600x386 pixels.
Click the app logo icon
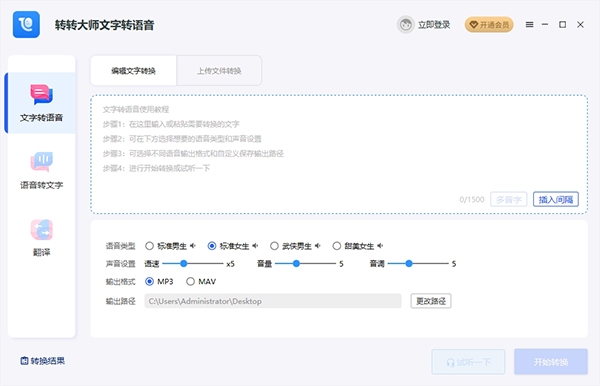[x=26, y=24]
